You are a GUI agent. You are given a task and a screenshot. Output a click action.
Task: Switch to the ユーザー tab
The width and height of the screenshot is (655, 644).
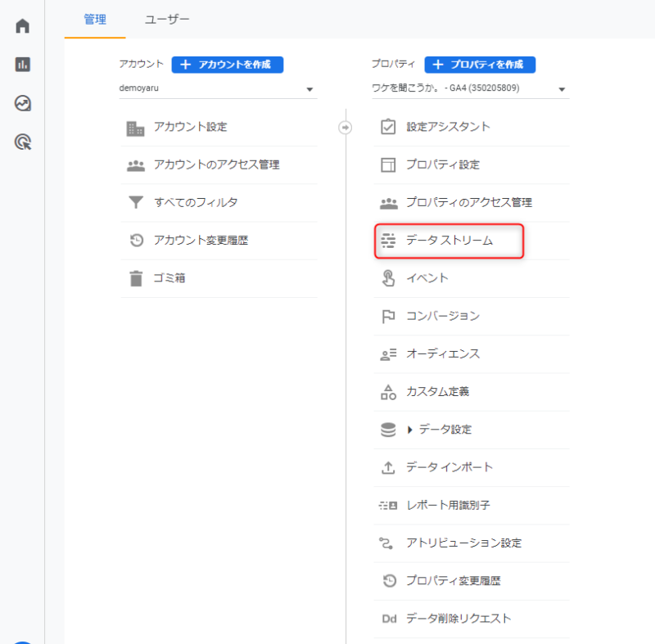[167, 20]
